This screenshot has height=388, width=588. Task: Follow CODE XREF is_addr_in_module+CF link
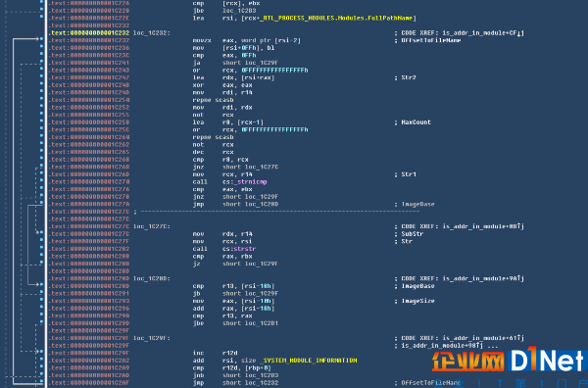click(483, 33)
